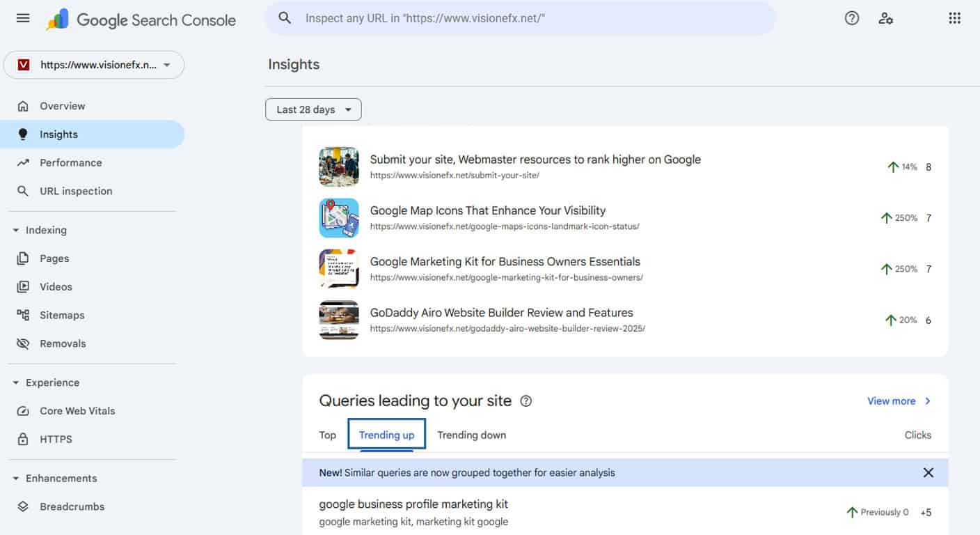Switch to the Top queries tab
Viewport: 980px width, 535px height.
[x=327, y=435]
